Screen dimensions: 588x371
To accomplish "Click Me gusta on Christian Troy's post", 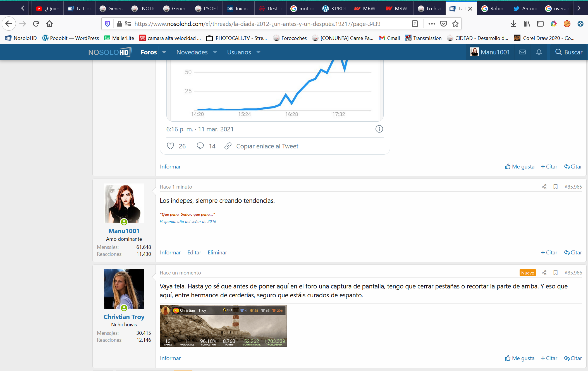I will pos(520,358).
